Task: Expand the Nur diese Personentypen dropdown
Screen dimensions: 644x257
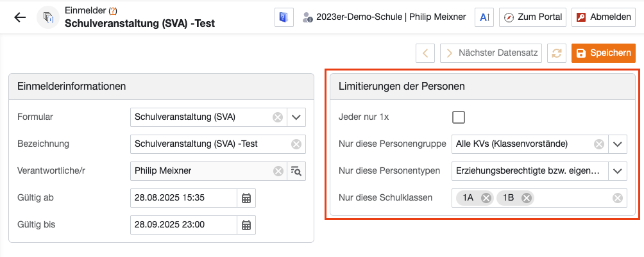Action: click(x=617, y=171)
